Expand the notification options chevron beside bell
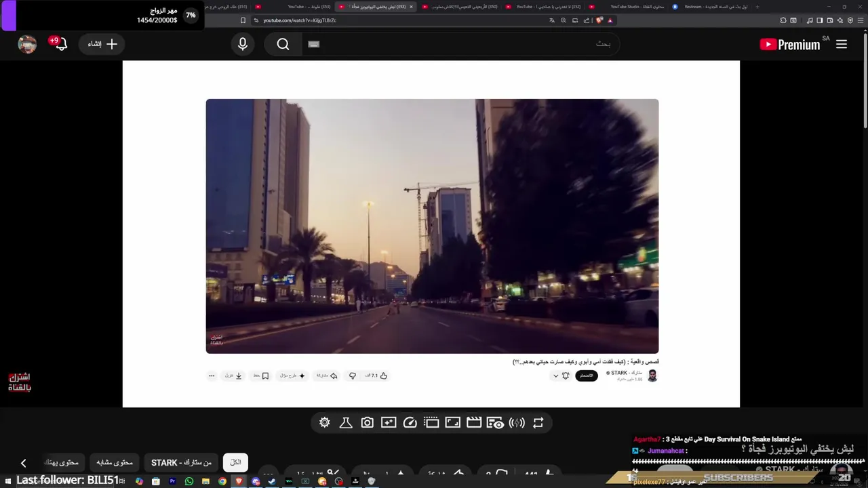 [555, 376]
